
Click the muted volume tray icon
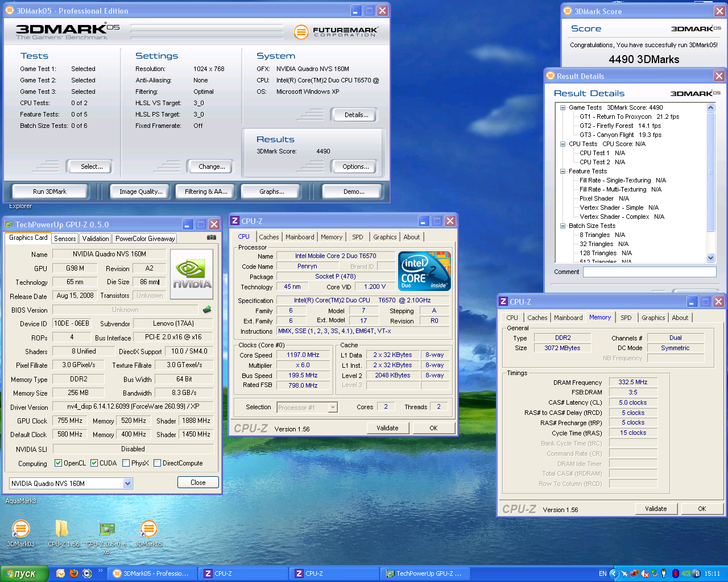pos(644,573)
